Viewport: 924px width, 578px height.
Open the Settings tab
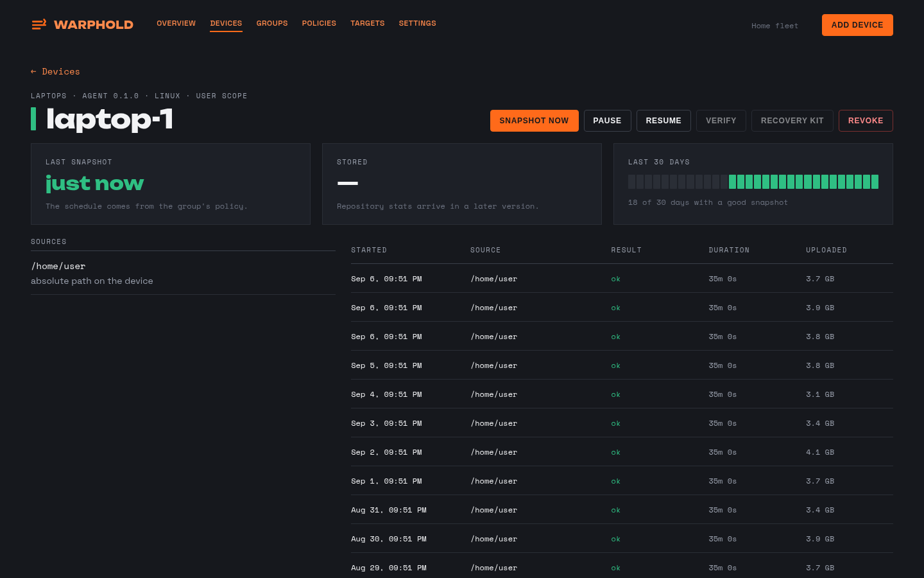[x=417, y=23]
